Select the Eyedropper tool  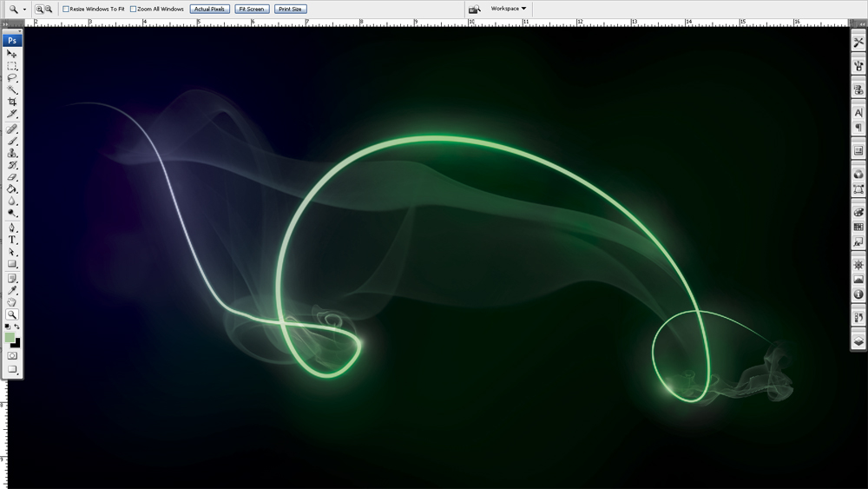tap(11, 290)
